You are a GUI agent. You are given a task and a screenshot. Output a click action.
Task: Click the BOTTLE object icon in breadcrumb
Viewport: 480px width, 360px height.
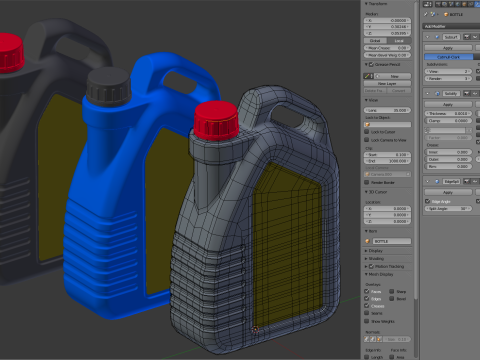click(446, 14)
